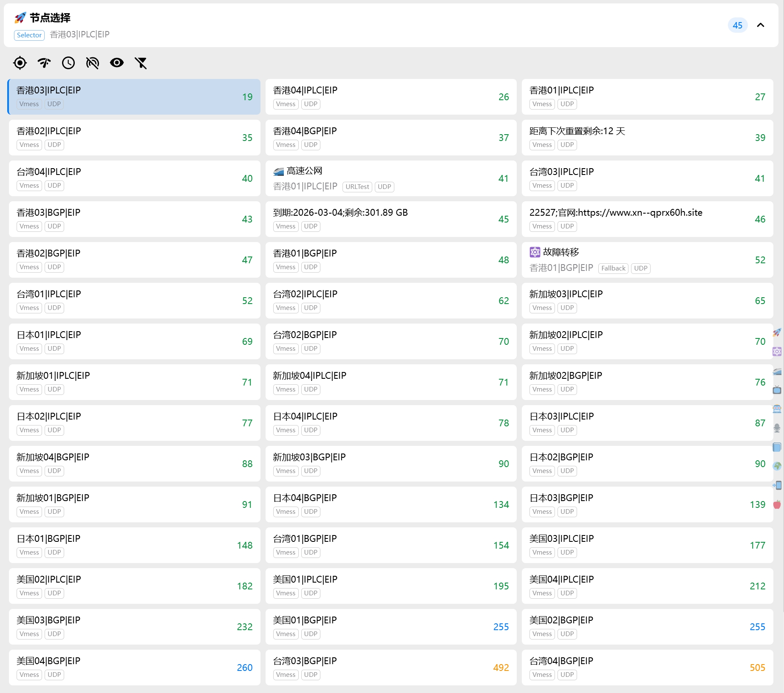The width and height of the screenshot is (784, 693).
Task: Click the clock sort-by-delay icon
Action: pyautogui.click(x=68, y=63)
